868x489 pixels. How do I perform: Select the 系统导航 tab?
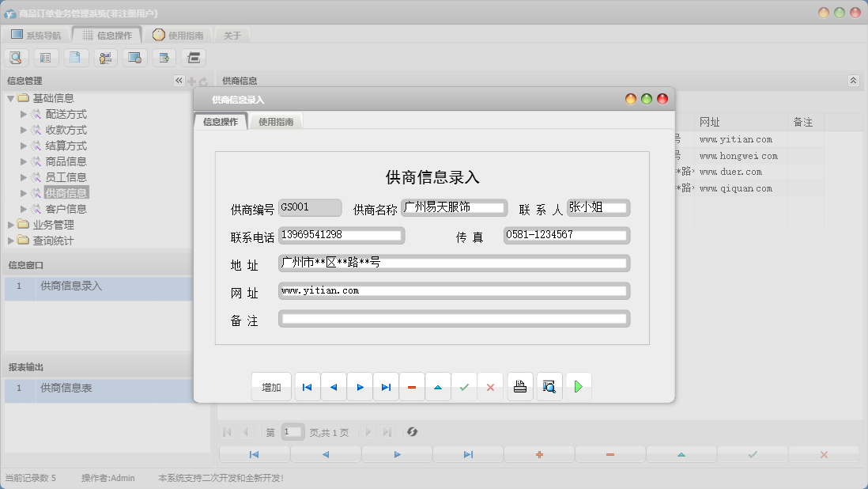click(34, 34)
